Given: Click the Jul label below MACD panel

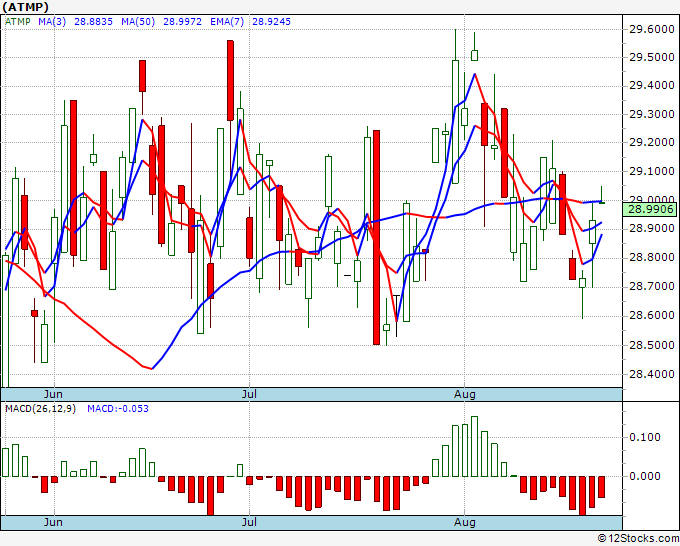Looking at the screenshot, I should pos(249,522).
